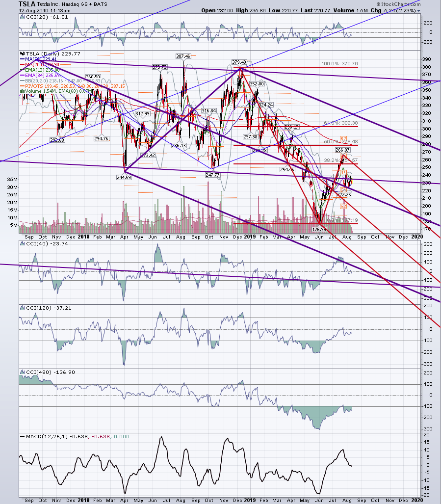Image resolution: width=441 pixels, height=504 pixels.
Task: Select the MA(200) legend entry
Action: point(40,65)
